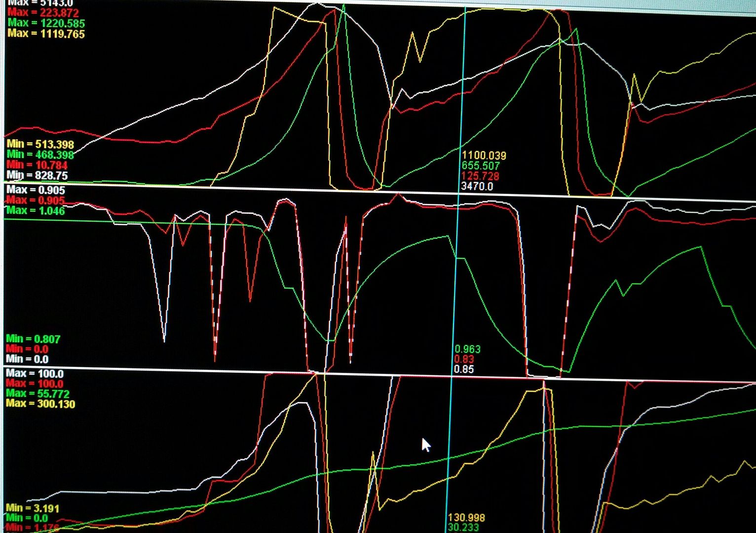The width and height of the screenshot is (756, 533).
Task: Select cursor readout value 125.728
Action: (x=481, y=176)
